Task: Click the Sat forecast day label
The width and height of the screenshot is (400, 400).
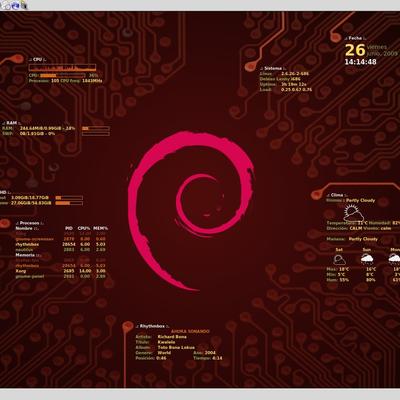Action: [x=339, y=250]
